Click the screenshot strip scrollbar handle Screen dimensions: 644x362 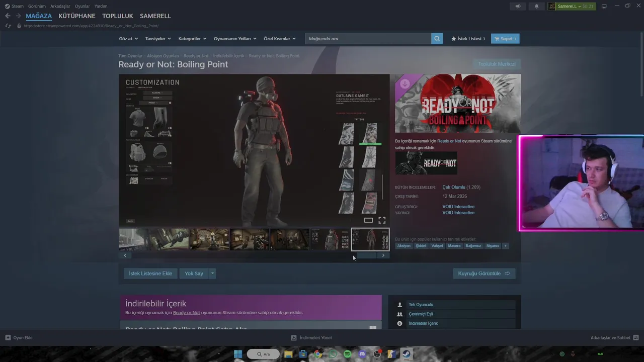(x=367, y=255)
